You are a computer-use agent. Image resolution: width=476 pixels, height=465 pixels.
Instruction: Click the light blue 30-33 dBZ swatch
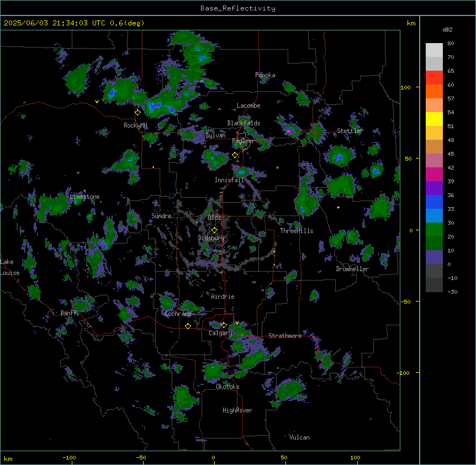[x=434, y=215]
